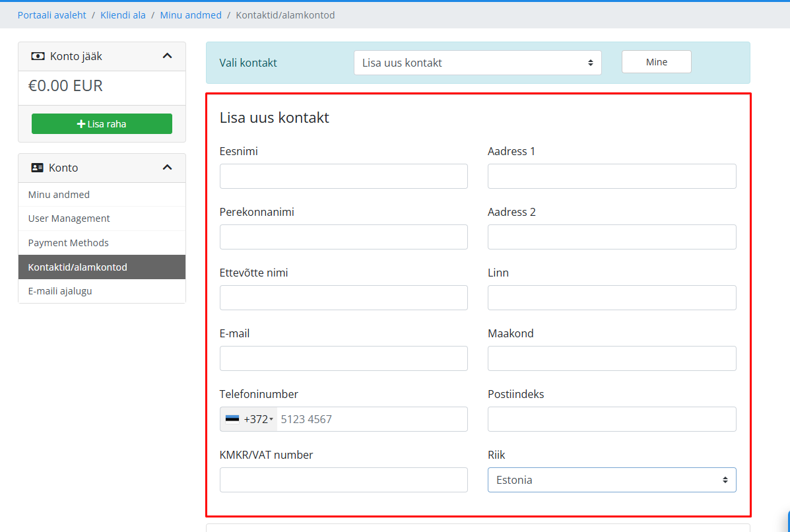Open Minu andmed in sidebar
This screenshot has width=790, height=532.
59,195
